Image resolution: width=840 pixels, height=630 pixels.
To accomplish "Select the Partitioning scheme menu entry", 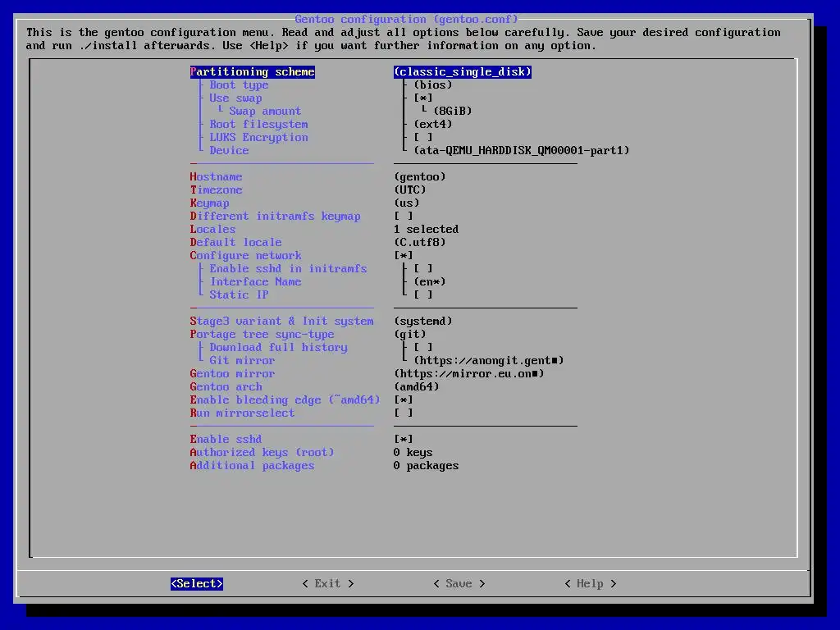I will click(x=253, y=72).
